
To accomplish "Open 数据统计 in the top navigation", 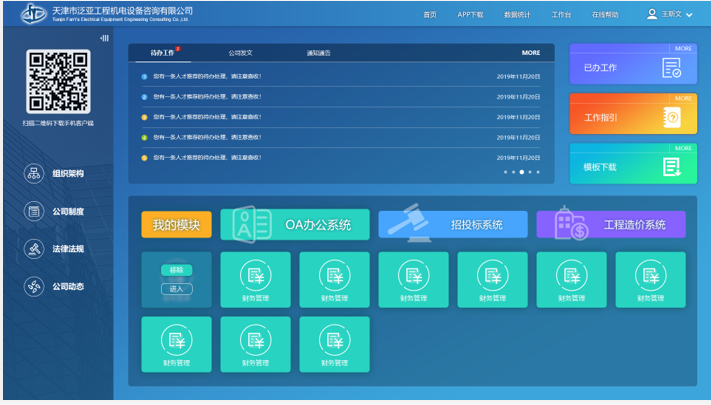I will click(x=517, y=15).
